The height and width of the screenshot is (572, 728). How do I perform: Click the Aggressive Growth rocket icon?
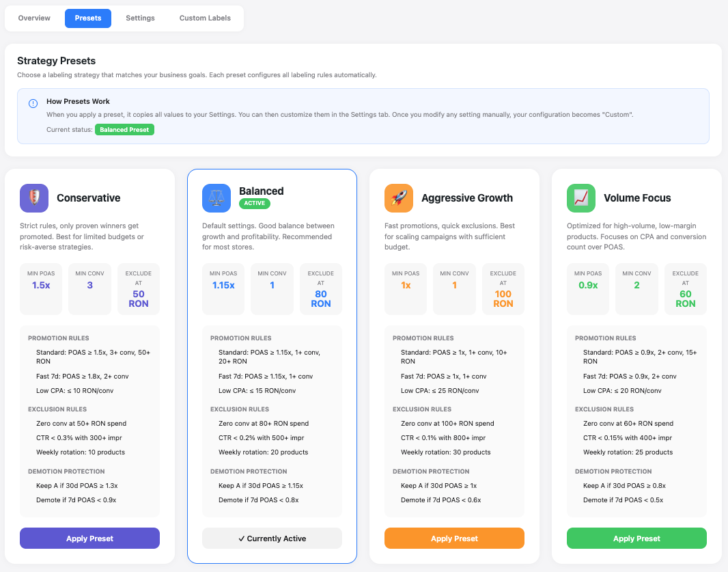click(x=399, y=198)
